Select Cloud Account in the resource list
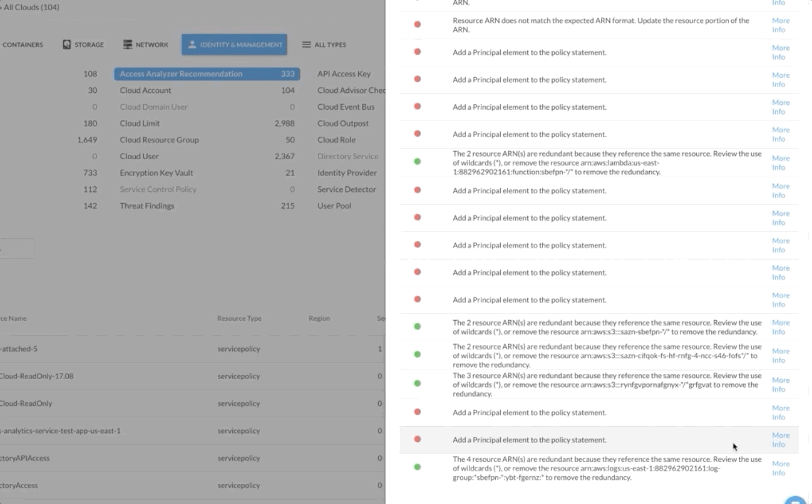This screenshot has width=812, height=504. point(145,90)
